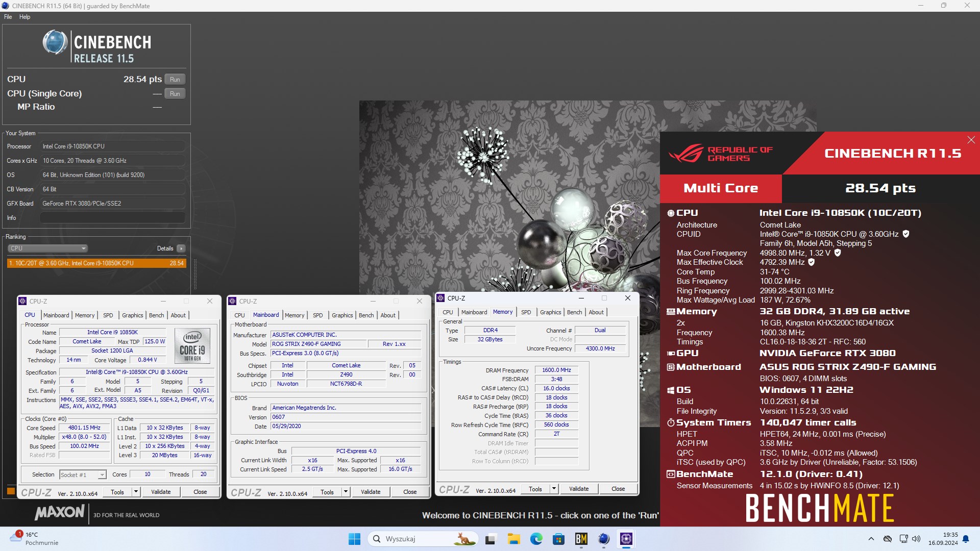Click the MAXON logo at bottom

click(x=59, y=513)
